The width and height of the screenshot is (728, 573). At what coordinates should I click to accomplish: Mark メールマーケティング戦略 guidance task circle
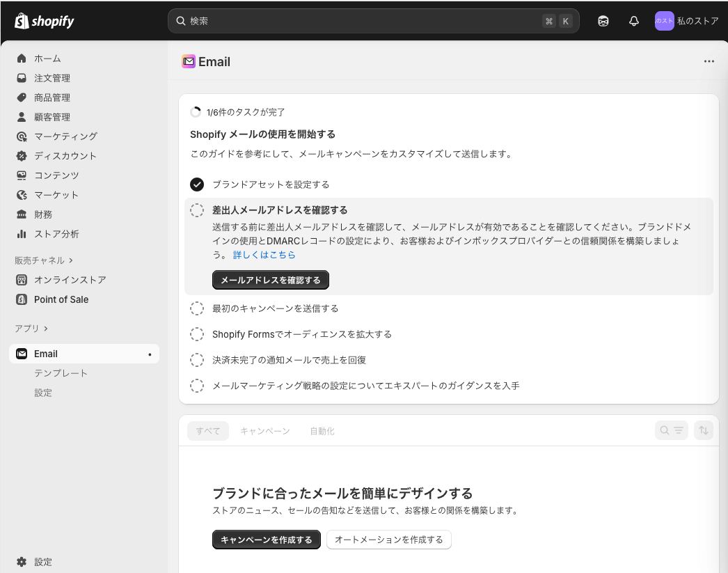point(197,386)
